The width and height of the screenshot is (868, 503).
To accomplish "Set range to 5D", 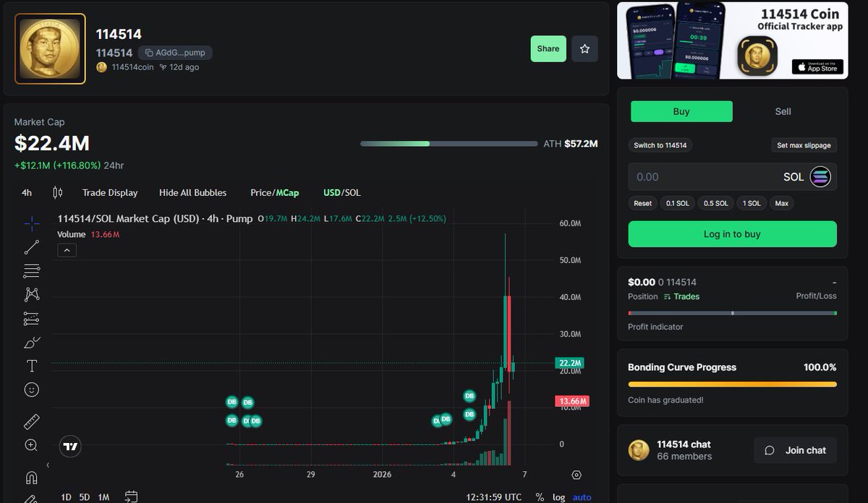I will pos(85,497).
